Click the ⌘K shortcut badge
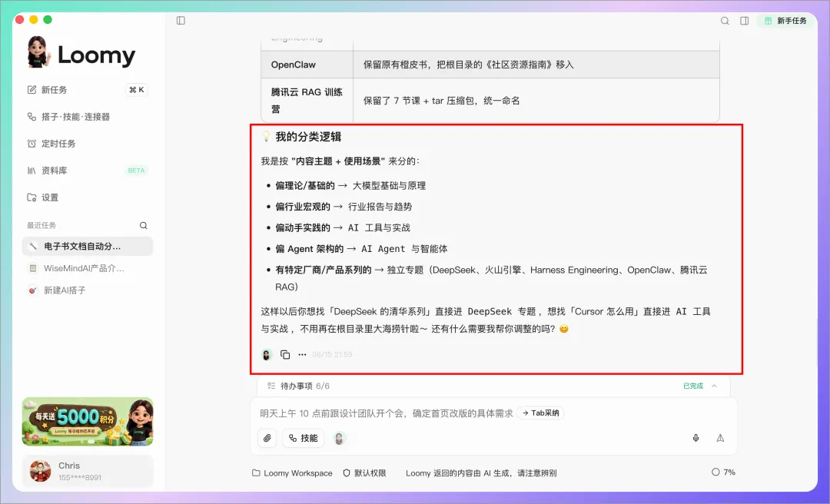This screenshot has height=504, width=830. 137,90
